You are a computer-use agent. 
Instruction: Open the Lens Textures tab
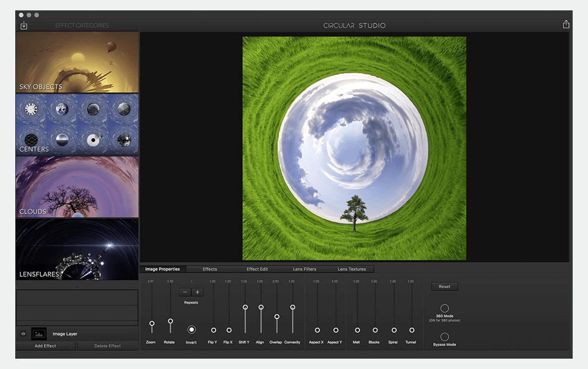[x=352, y=269]
